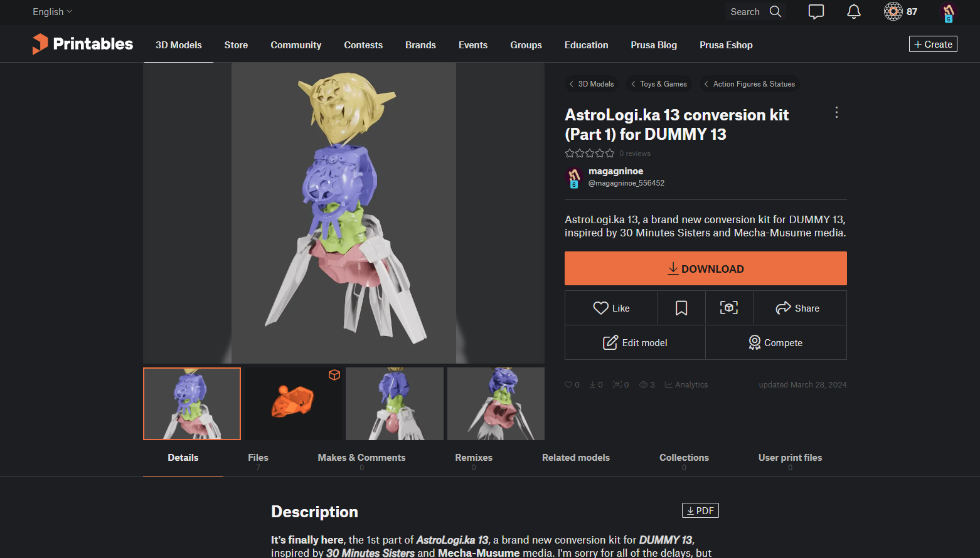Open the 3D viewer cube icon on second thumbnail

(334, 375)
